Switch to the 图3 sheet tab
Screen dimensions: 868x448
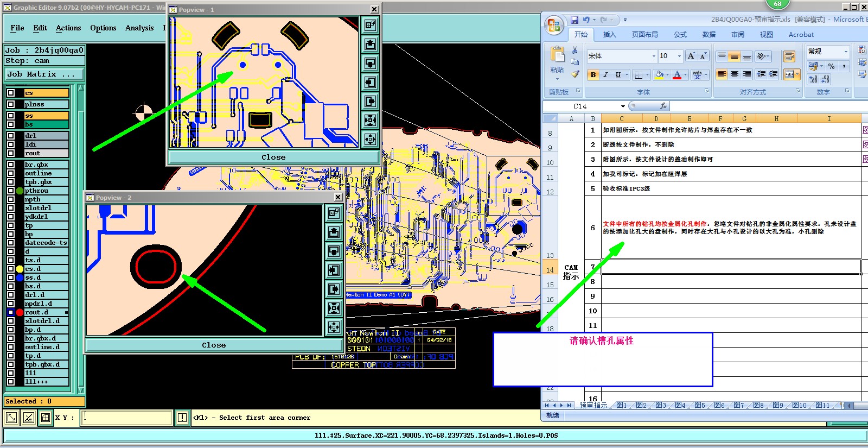660,405
